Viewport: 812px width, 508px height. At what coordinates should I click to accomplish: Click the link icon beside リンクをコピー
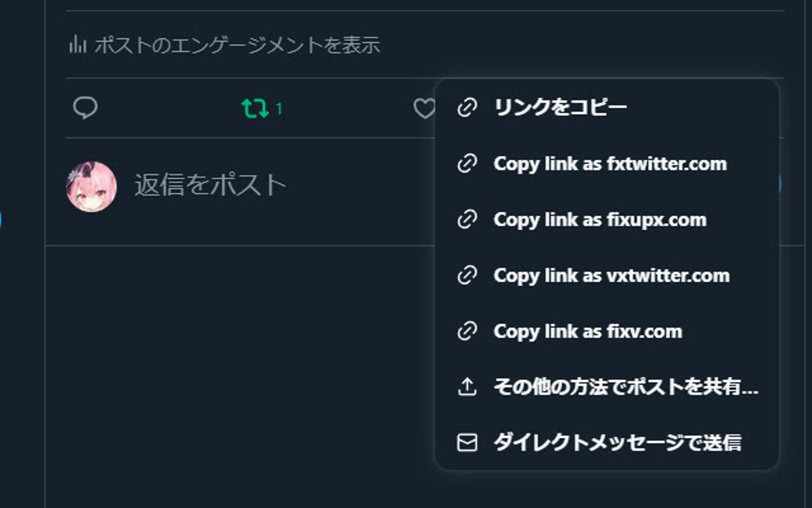coord(467,108)
